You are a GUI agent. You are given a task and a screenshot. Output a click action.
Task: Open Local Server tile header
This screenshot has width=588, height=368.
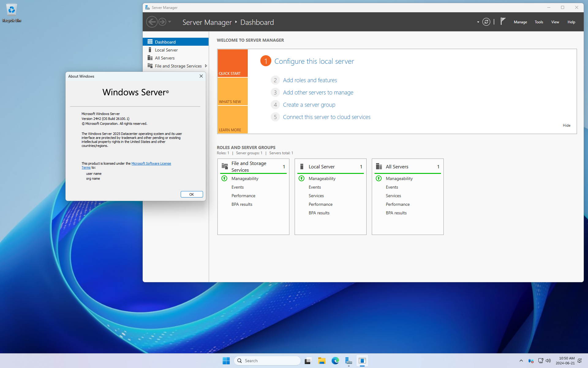330,167
